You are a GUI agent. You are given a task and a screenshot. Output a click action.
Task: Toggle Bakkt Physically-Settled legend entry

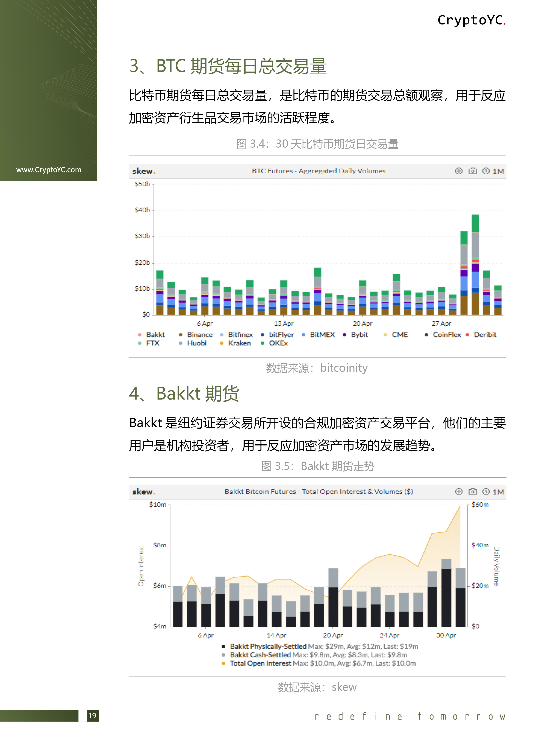tap(320, 646)
